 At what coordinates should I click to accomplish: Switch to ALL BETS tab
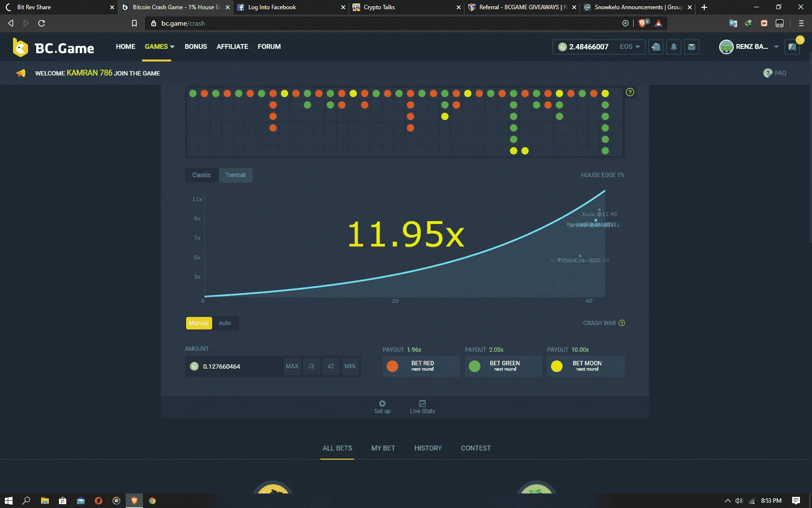click(x=337, y=448)
